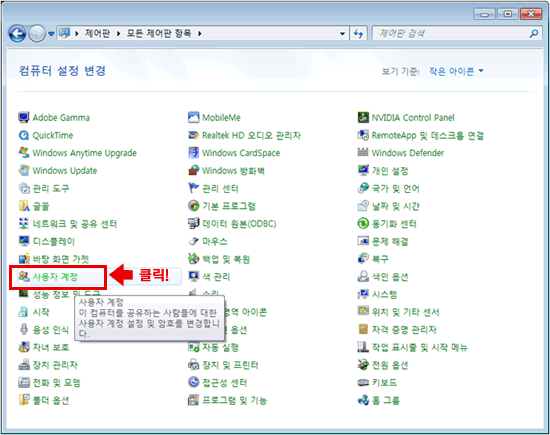Go back with the Back arrow button
This screenshot has width=550, height=435.
point(18,34)
